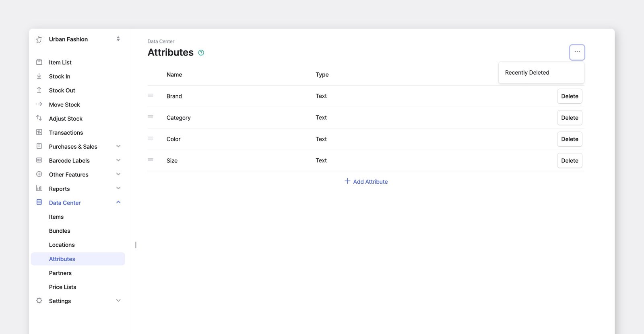Viewport: 644px width, 334px height.
Task: Click the Data Center breadcrumb above Attributes
Action: tap(161, 41)
